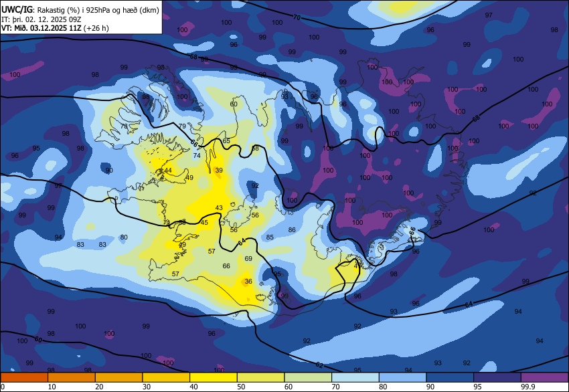
Task: Click the amber 20–30 legend swatch
Action: [x=118, y=377]
